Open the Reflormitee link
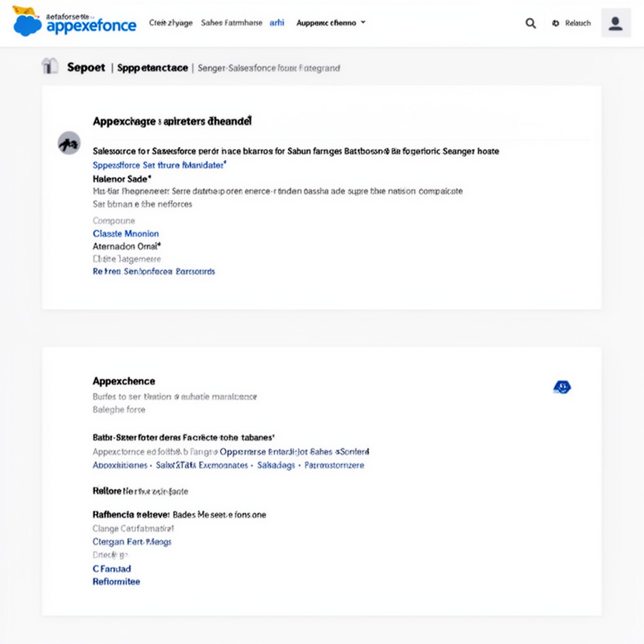 [x=116, y=582]
